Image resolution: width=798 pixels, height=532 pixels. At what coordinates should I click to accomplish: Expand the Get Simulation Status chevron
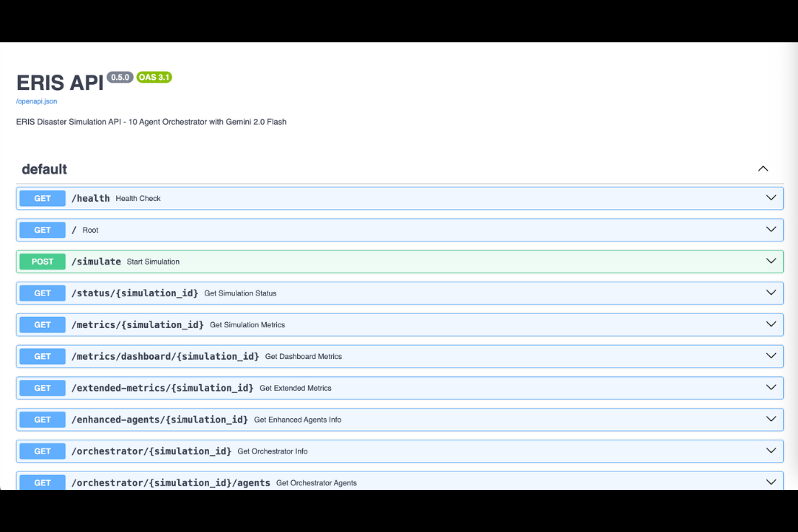(x=771, y=293)
